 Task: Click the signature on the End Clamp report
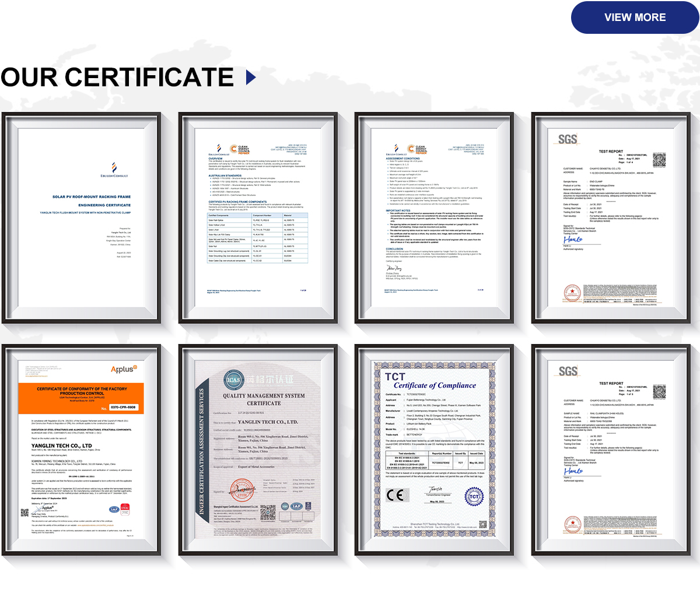click(x=573, y=240)
